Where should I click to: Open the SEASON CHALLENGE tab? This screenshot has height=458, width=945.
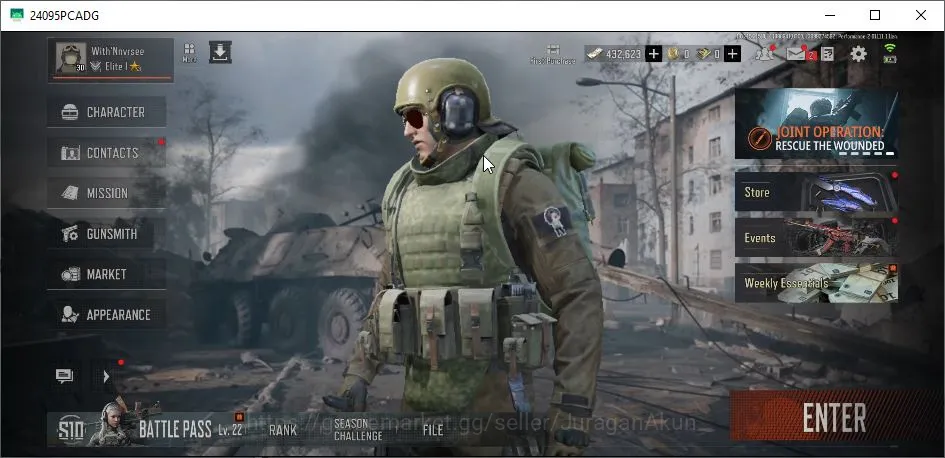pos(358,430)
